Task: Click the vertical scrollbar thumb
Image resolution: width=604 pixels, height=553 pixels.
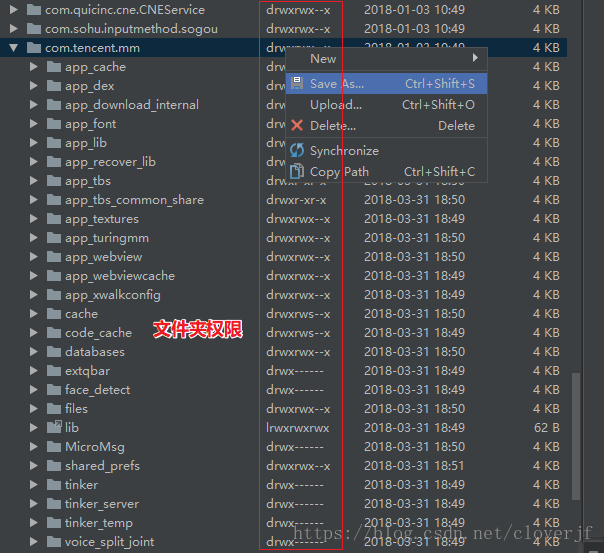Action: point(576,436)
